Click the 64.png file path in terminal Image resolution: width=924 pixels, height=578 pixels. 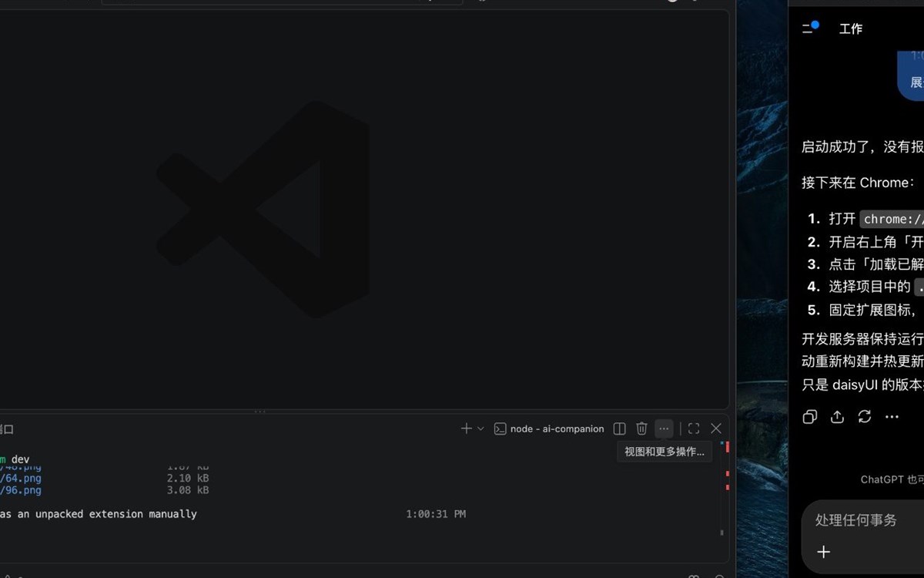pos(21,479)
